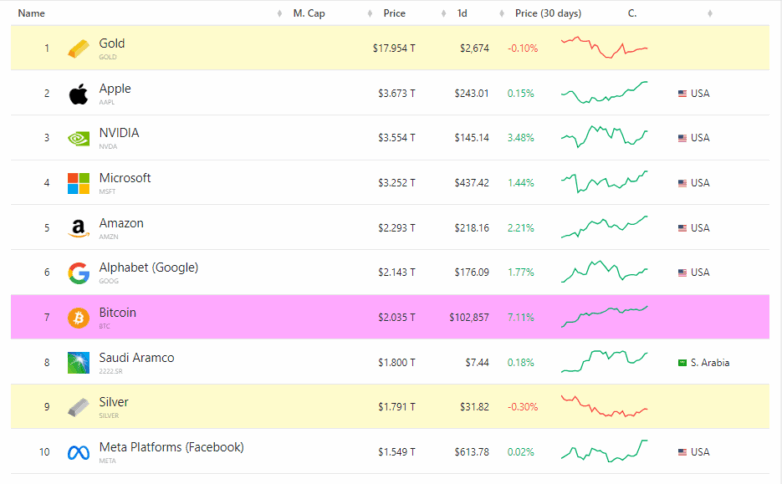The width and height of the screenshot is (782, 484).
Task: Click Meta's 30-day price chart
Action: (x=604, y=451)
